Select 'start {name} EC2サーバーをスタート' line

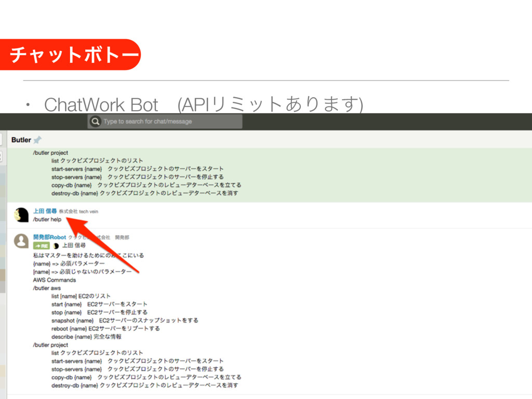(99, 304)
